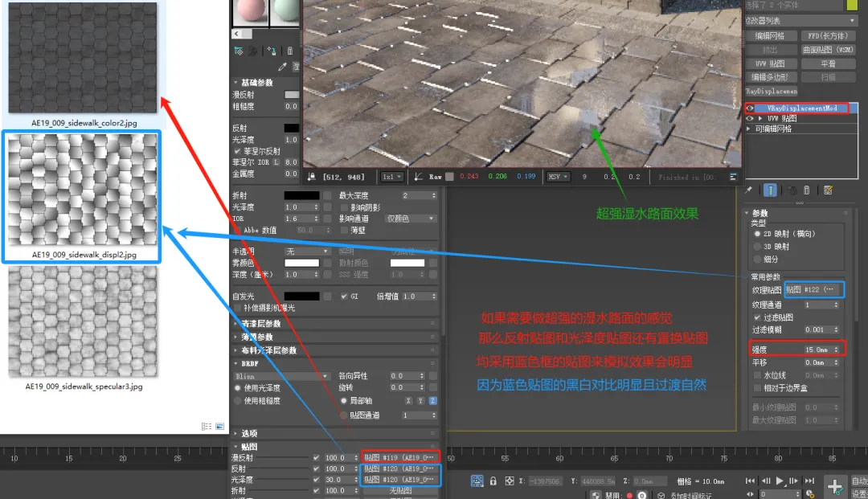Toggle the GI checkbox for self-illumination

[x=344, y=297]
